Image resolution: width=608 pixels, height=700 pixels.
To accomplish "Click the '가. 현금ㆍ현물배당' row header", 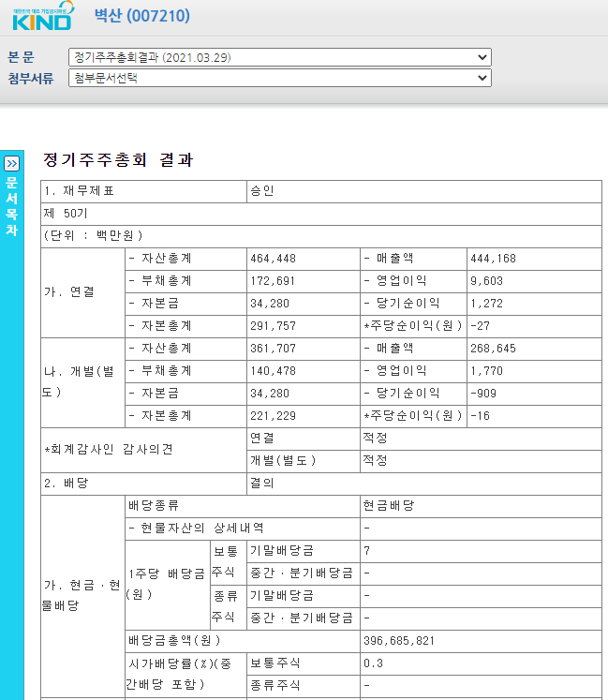I will [82, 596].
